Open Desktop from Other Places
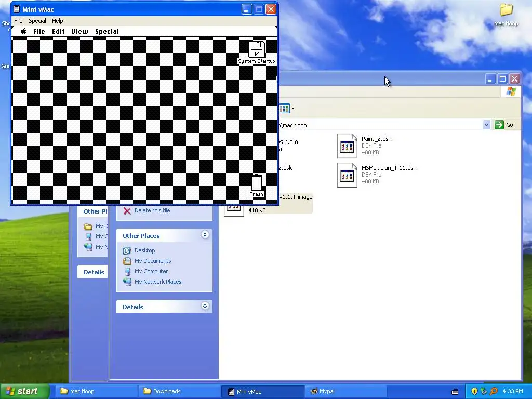Viewport: 532px width, 399px height. click(144, 250)
